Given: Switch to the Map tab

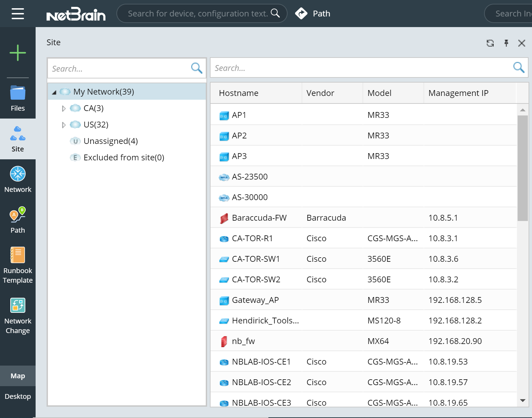Looking at the screenshot, I should pos(18,376).
